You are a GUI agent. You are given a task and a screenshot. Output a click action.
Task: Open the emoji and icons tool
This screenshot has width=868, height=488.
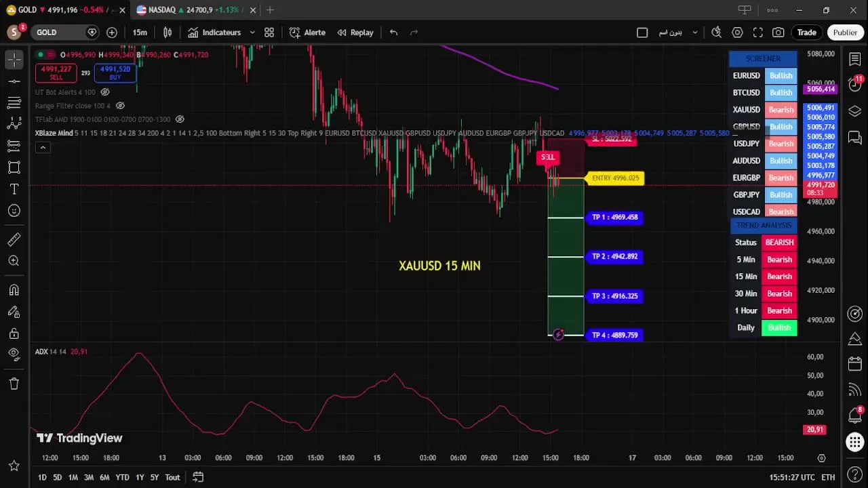pos(14,211)
